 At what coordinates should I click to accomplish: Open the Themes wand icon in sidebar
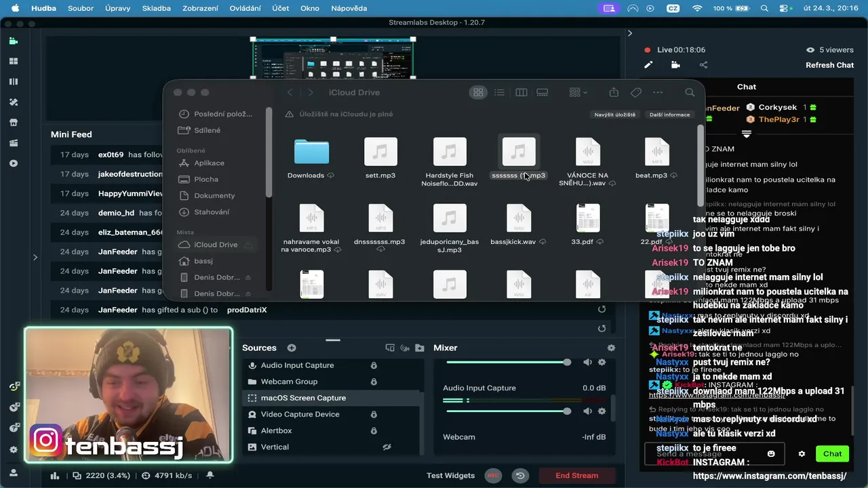(13, 102)
